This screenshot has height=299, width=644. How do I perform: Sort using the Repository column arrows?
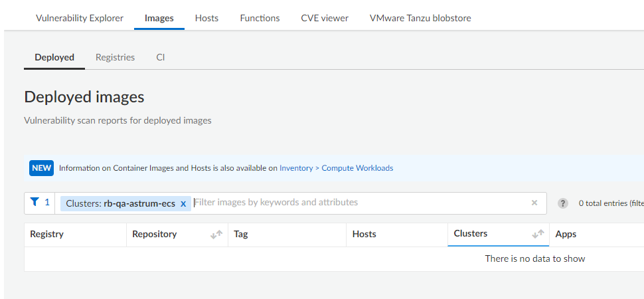(x=216, y=235)
